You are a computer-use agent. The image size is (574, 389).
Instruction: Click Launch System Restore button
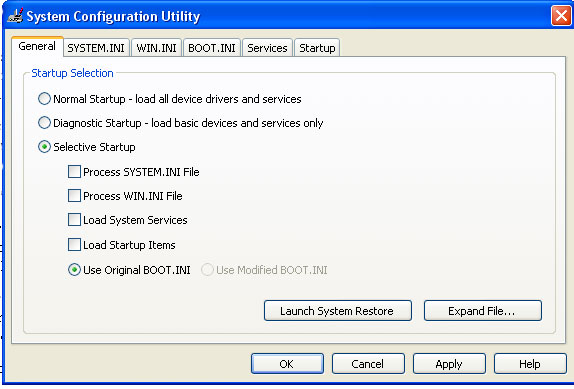pos(338,311)
